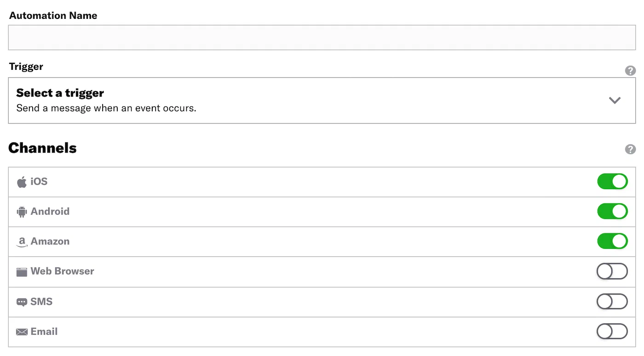Click the SMS chat bubble icon
The image size is (644, 356).
tap(21, 301)
